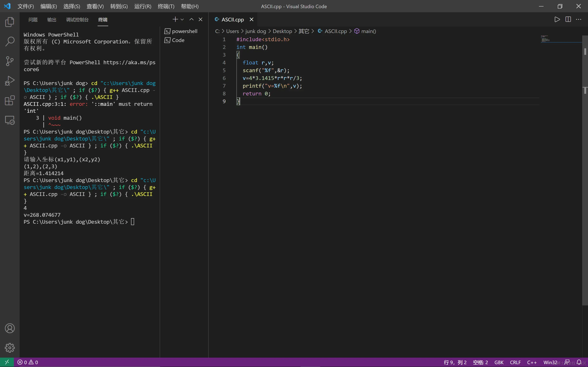Click the code minimap preview

pyautogui.click(x=545, y=39)
